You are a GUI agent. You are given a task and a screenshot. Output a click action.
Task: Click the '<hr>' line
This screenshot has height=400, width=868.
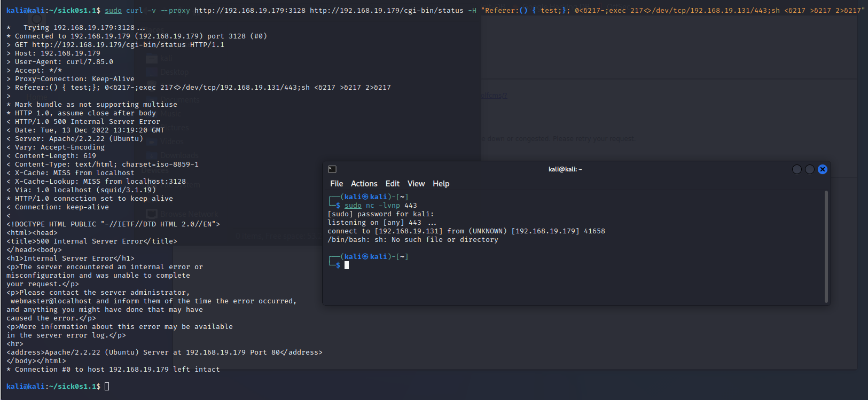point(15,343)
